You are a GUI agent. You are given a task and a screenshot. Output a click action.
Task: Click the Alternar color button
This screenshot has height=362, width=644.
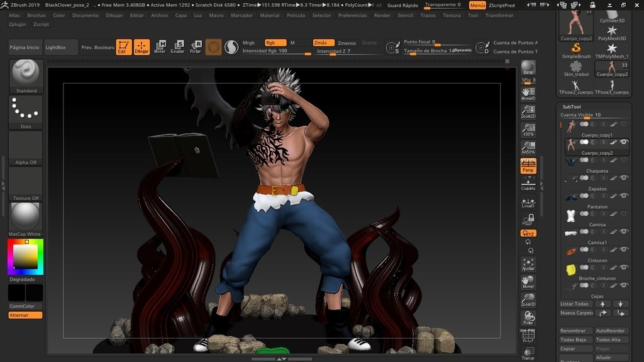pyautogui.click(x=25, y=315)
